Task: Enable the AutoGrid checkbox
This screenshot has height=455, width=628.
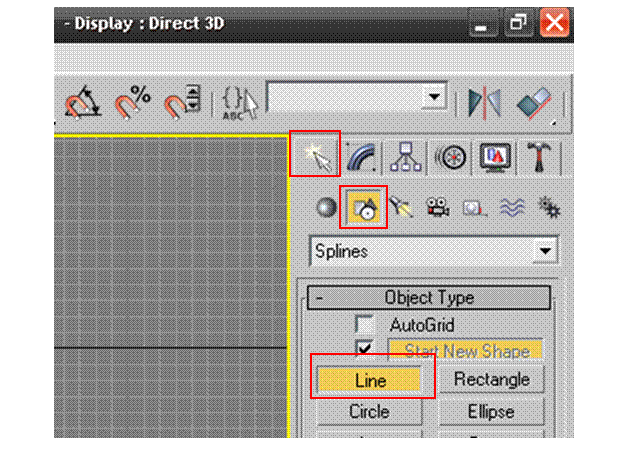Action: tap(365, 325)
